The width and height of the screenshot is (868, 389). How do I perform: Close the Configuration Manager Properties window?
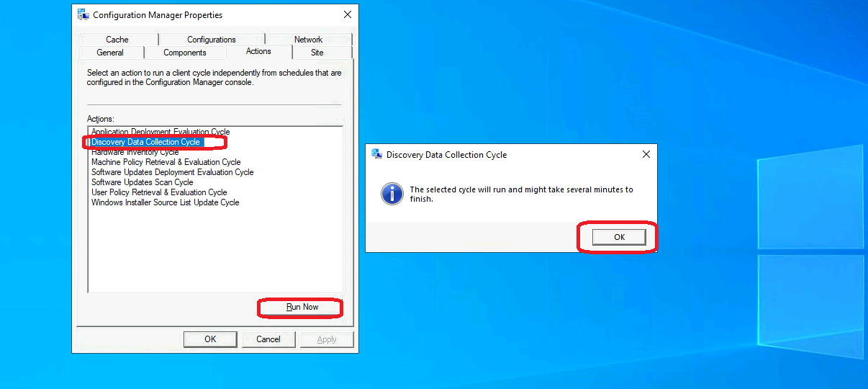point(348,14)
